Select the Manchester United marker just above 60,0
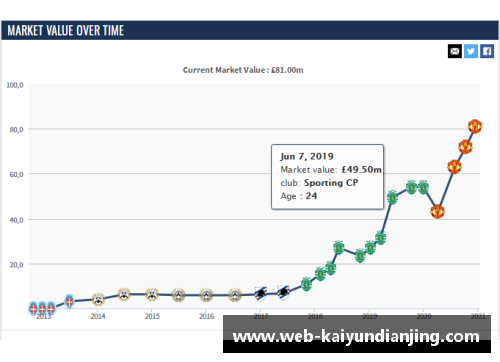Screen dimensions: 500x362 [x=454, y=167]
